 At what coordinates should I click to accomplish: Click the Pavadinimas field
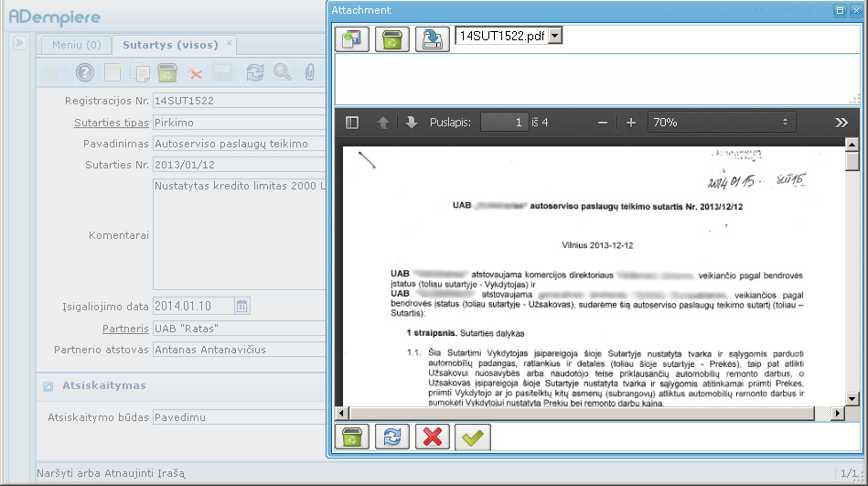click(x=239, y=144)
